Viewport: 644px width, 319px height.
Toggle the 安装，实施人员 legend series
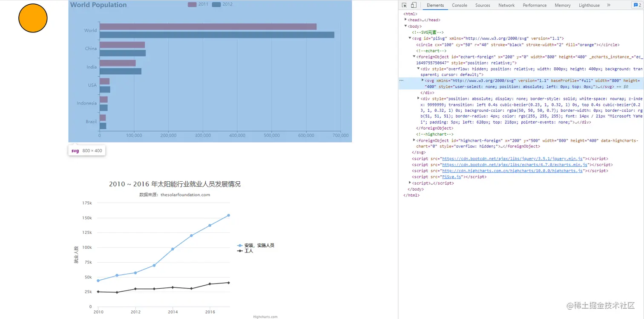click(x=256, y=246)
